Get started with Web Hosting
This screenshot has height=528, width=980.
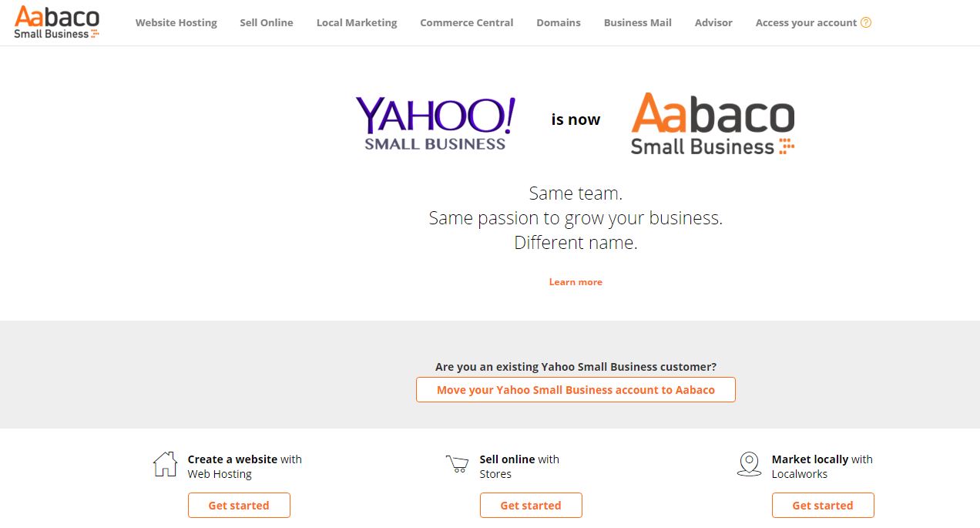pos(239,506)
